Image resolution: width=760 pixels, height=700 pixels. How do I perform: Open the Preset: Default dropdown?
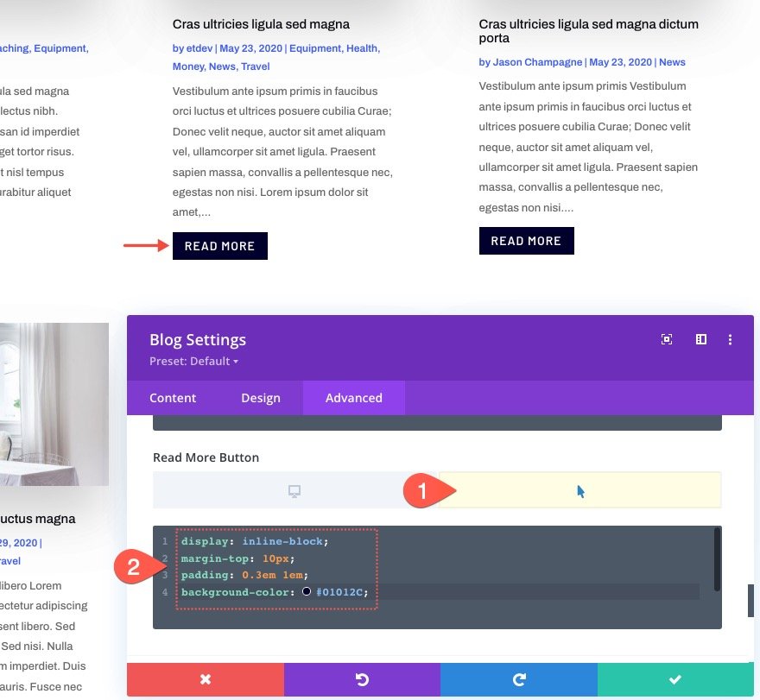click(x=193, y=362)
